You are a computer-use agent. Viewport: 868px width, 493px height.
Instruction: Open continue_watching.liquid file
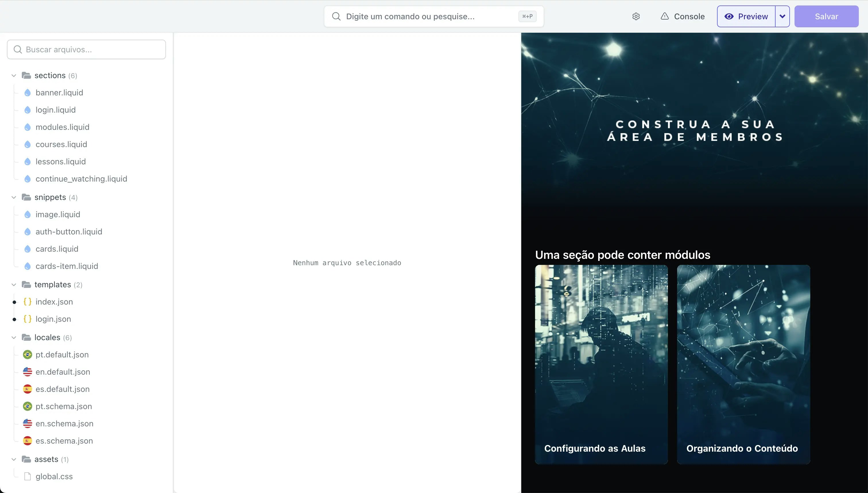coord(81,179)
